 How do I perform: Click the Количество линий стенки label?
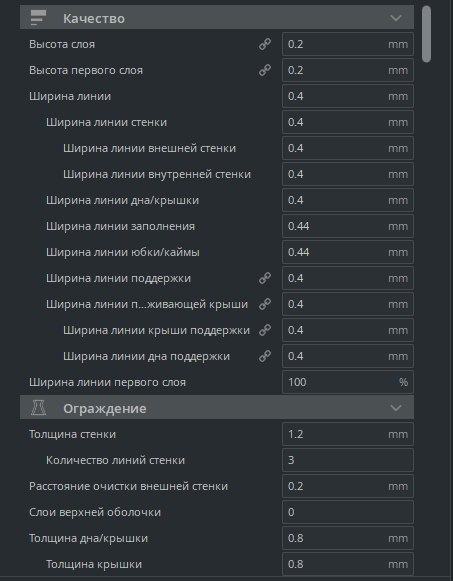(115, 460)
